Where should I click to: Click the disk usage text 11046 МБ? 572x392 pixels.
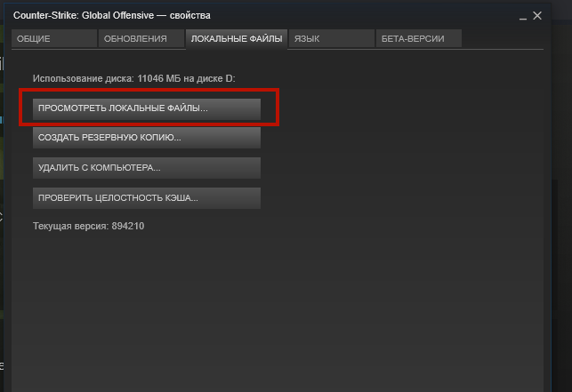[159, 78]
